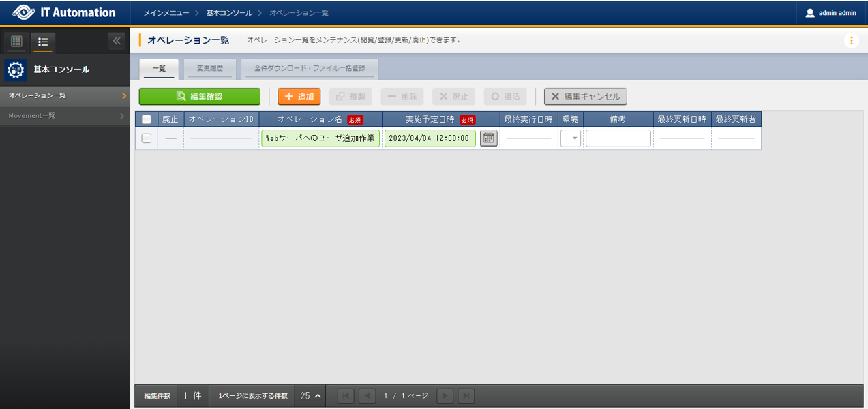Open the 環境 dropdown in the row

570,138
